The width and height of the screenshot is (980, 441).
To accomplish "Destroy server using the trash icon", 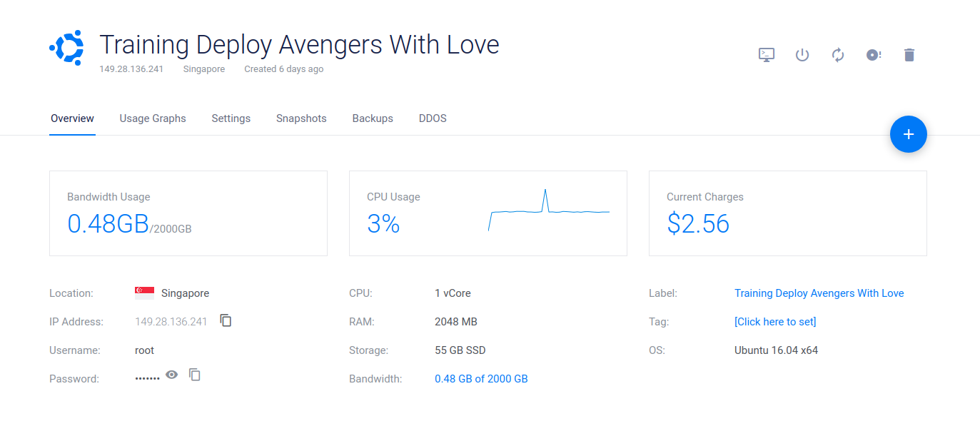I will click(x=909, y=55).
